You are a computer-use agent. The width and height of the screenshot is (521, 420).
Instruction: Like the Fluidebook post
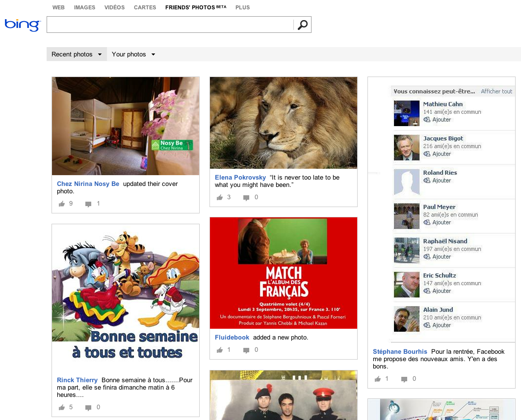(220, 350)
